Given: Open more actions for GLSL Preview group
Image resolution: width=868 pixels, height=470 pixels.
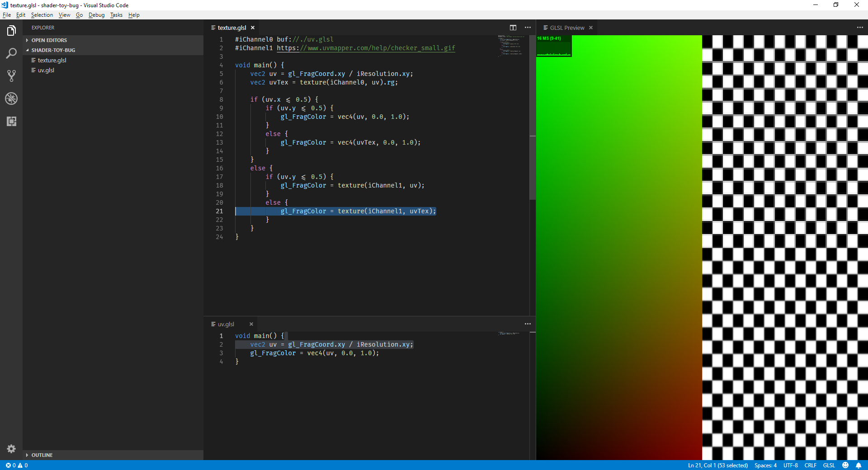Looking at the screenshot, I should tap(860, 28).
